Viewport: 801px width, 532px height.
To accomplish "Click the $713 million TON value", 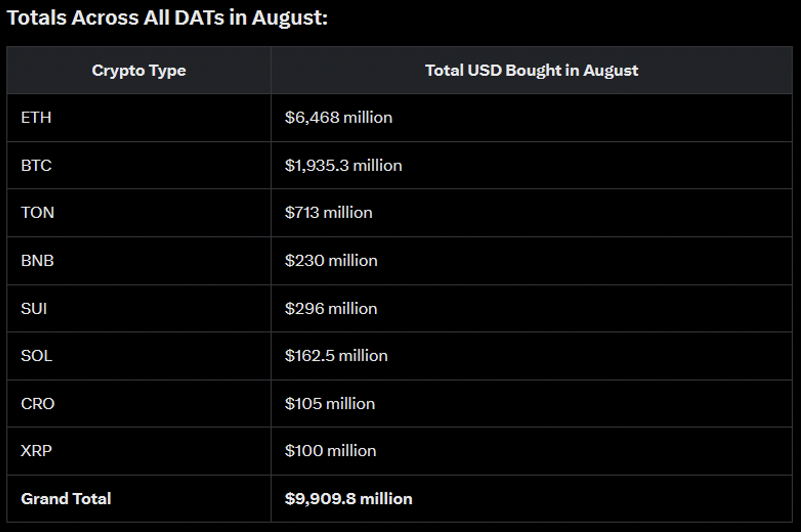I will [x=328, y=212].
